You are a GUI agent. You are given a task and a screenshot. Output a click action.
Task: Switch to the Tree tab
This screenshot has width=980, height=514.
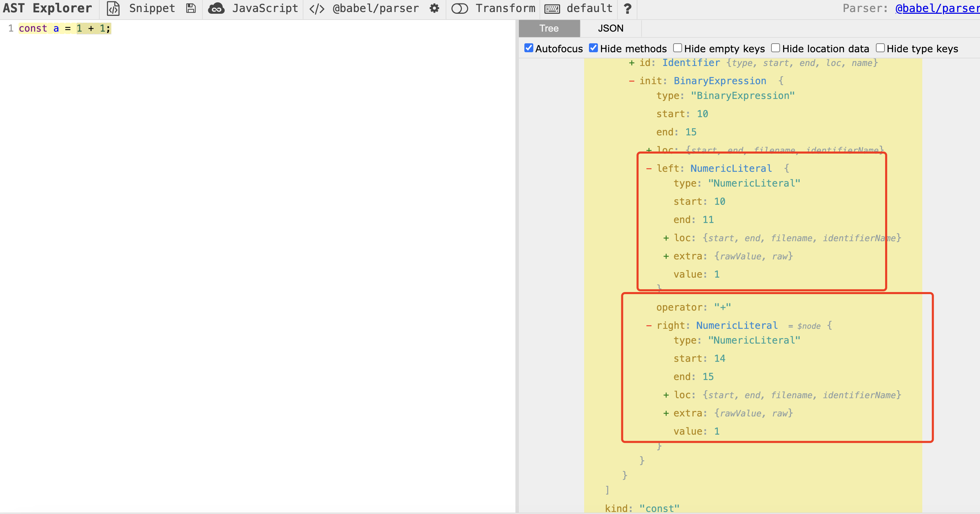click(x=549, y=28)
